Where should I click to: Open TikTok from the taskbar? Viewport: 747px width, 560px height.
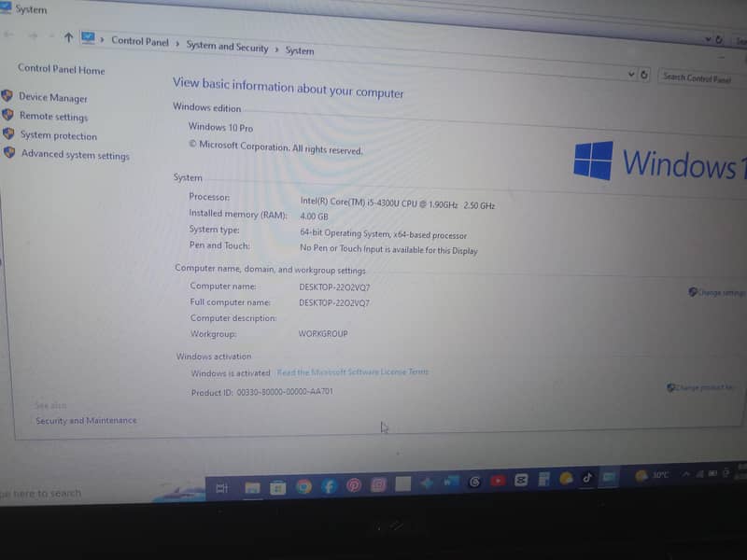[587, 477]
